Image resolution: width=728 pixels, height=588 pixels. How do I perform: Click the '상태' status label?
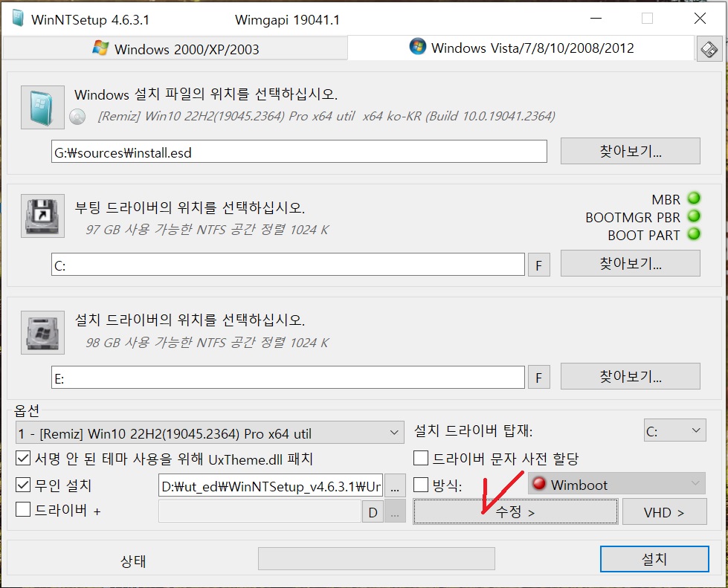pyautogui.click(x=133, y=560)
